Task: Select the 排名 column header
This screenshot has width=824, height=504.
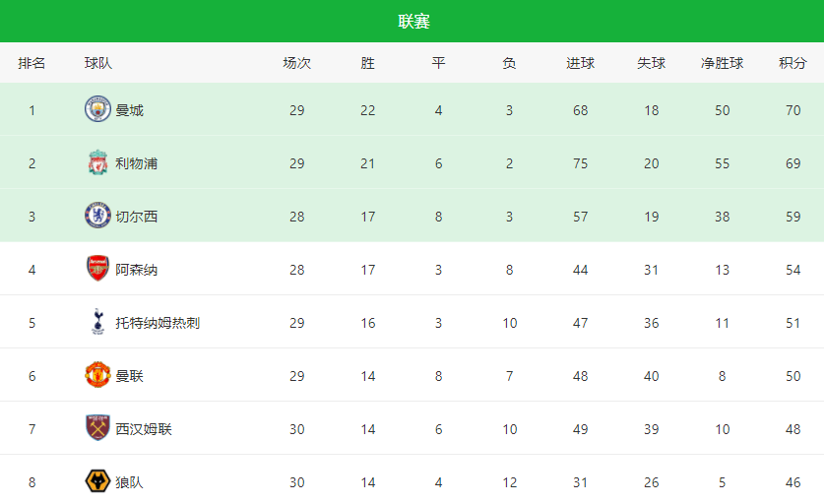Action: pos(32,63)
